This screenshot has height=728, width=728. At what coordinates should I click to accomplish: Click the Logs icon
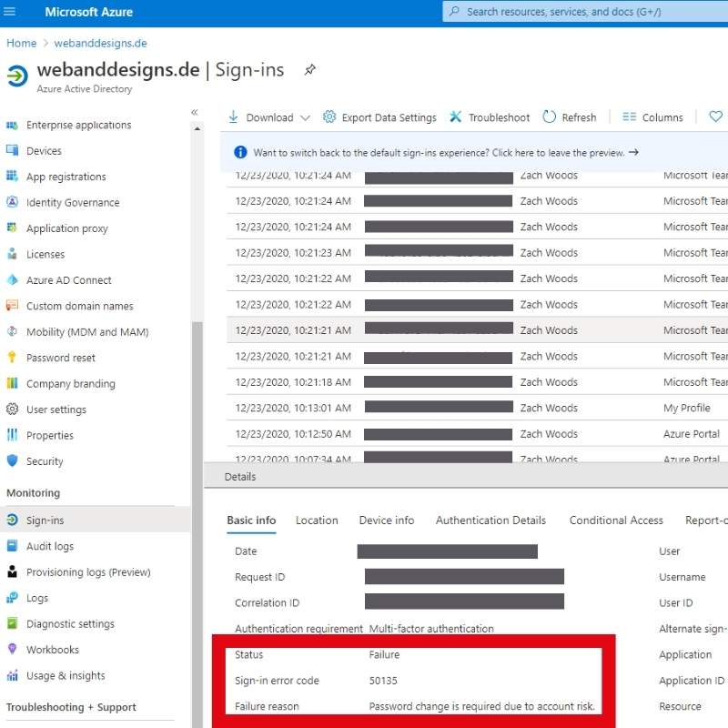tap(12, 598)
